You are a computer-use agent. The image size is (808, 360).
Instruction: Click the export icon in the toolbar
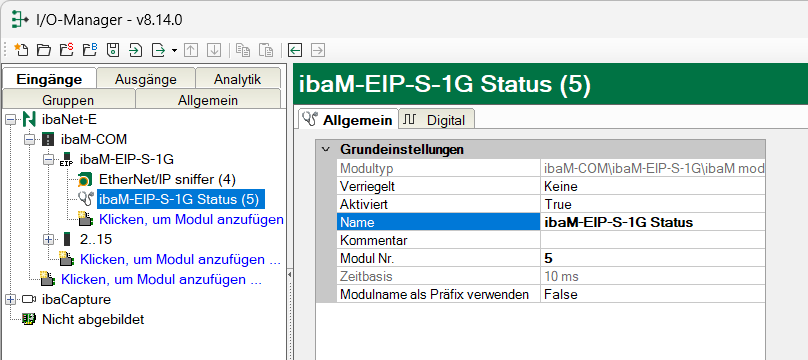pyautogui.click(x=159, y=50)
